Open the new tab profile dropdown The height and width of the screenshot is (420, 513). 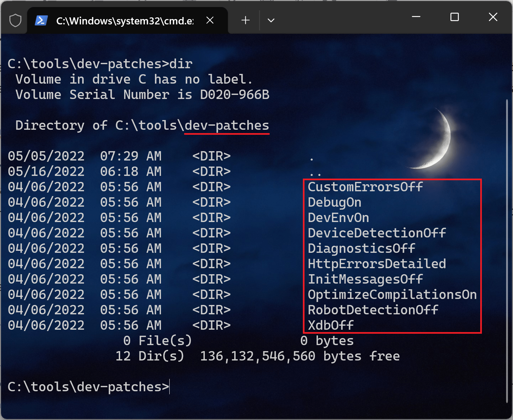click(x=271, y=20)
